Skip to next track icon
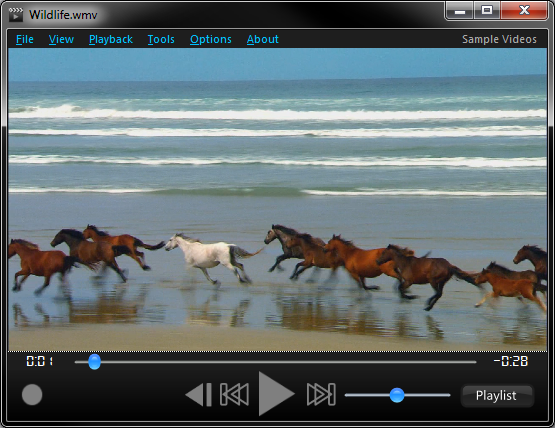555x428 pixels. pyautogui.click(x=321, y=394)
